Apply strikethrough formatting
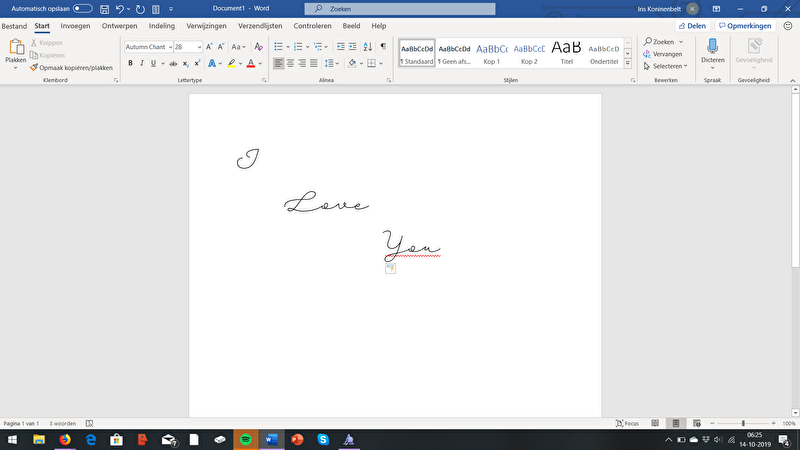The height and width of the screenshot is (450, 800). pyautogui.click(x=171, y=63)
